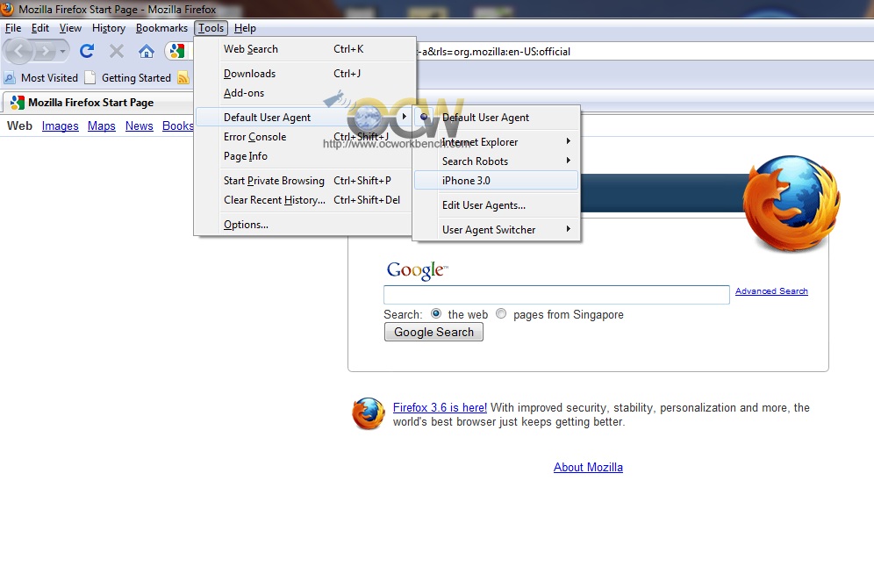Click the Web search category text

tap(19, 126)
